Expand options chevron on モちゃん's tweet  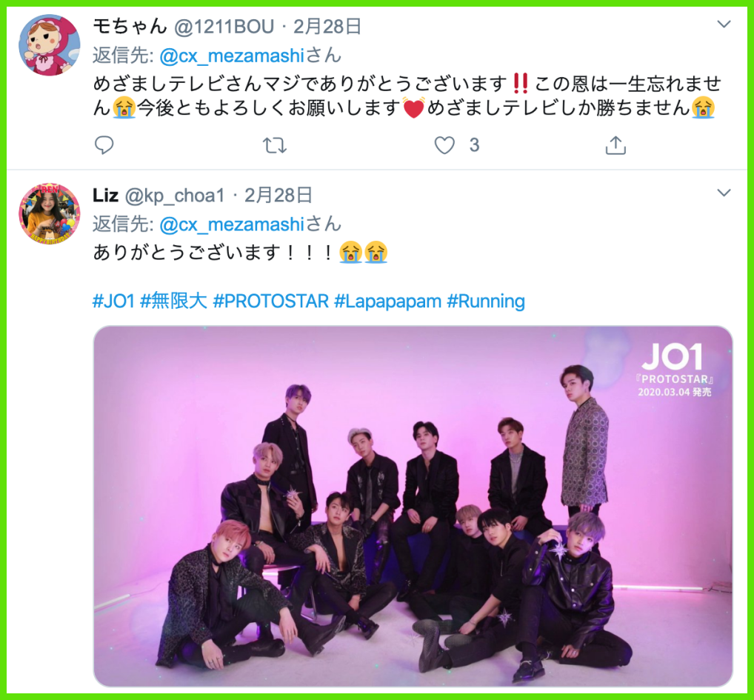tap(724, 24)
